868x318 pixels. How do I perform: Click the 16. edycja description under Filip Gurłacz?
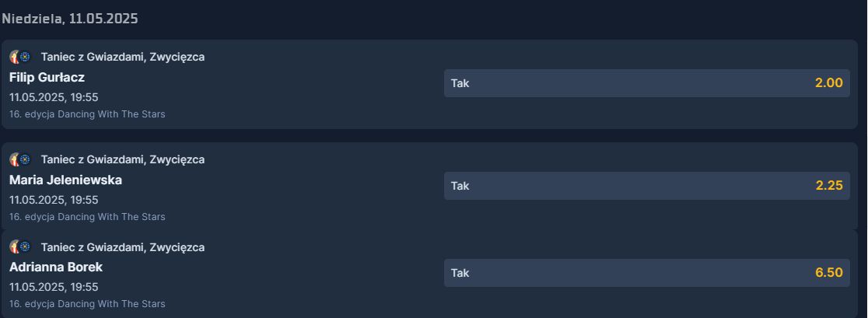[87, 114]
